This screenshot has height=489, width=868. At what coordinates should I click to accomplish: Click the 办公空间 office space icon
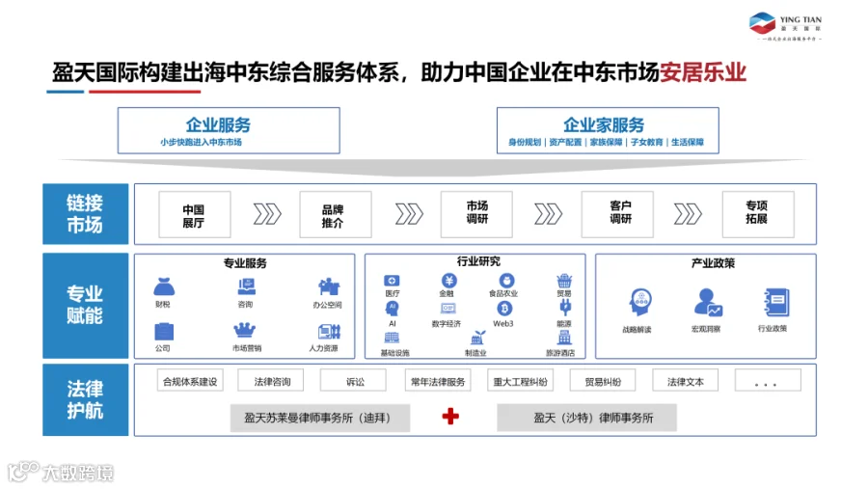[329, 286]
